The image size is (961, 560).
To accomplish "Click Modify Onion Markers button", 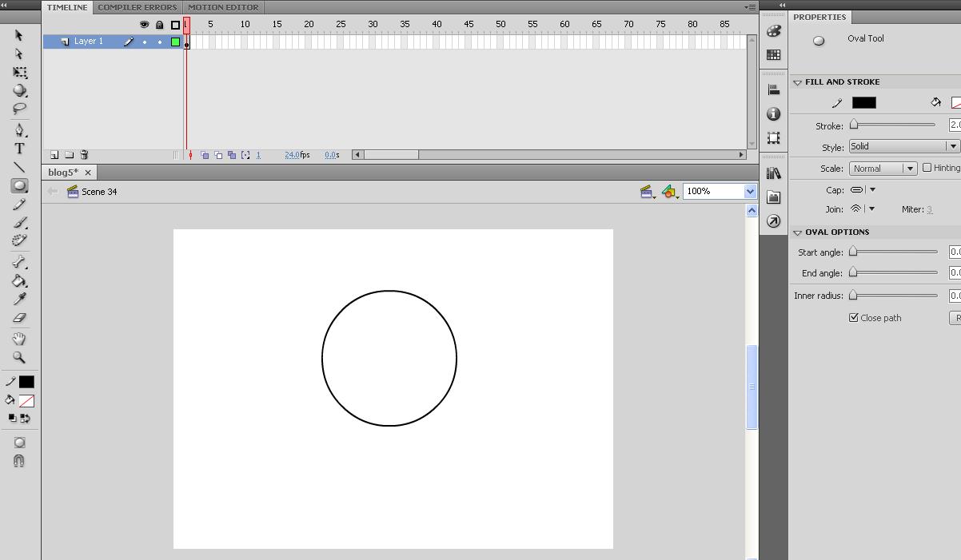I will click(245, 155).
